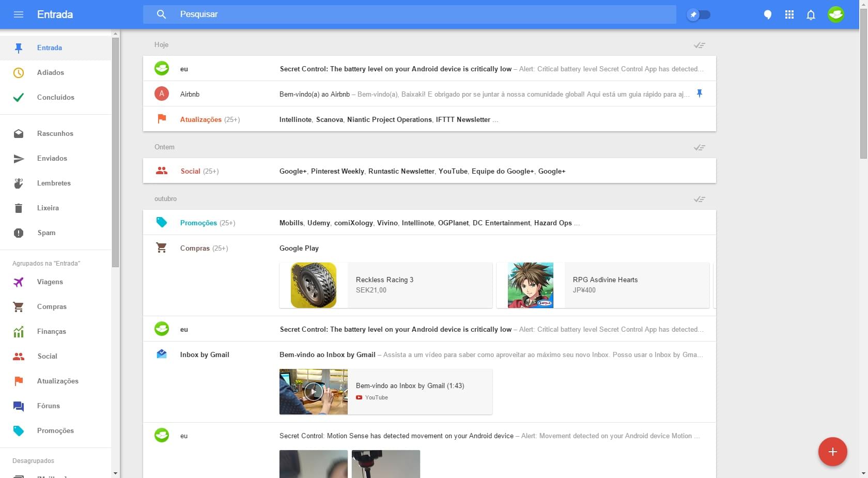Click the sidebar scrollbar up arrow
The width and height of the screenshot is (868, 478).
115,34
